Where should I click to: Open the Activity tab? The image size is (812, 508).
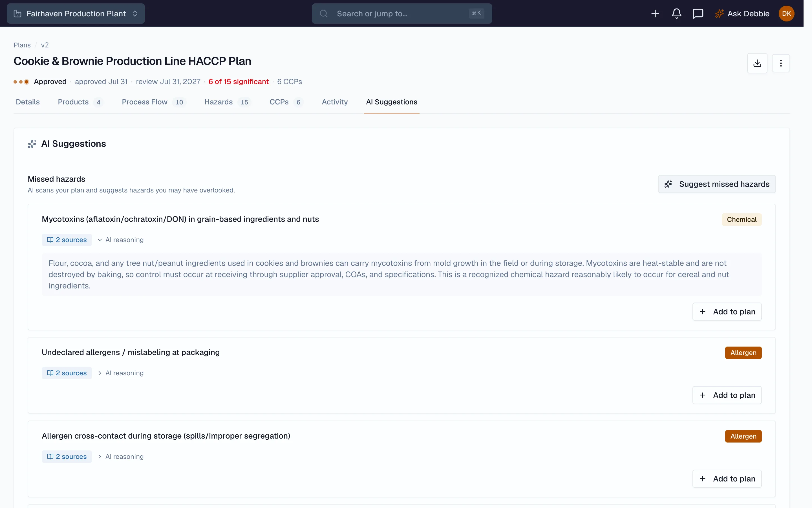(x=335, y=102)
